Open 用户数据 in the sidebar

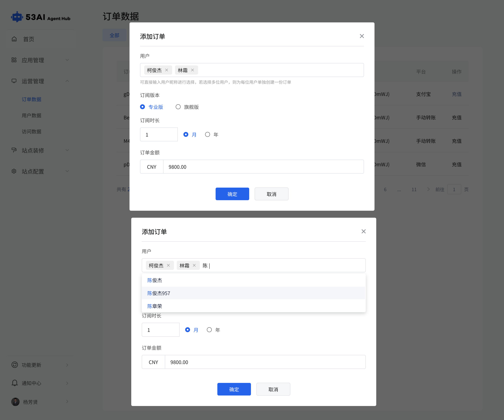pyautogui.click(x=31, y=115)
